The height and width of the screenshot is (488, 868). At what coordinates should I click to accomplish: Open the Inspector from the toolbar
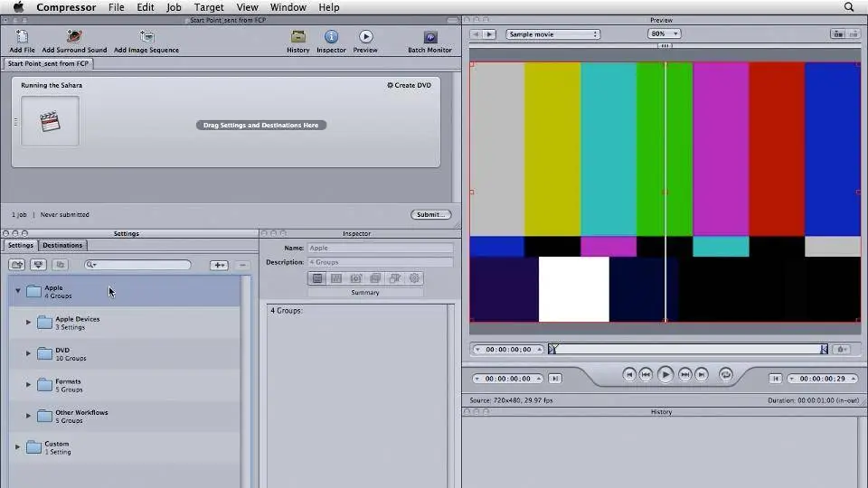[x=331, y=41]
